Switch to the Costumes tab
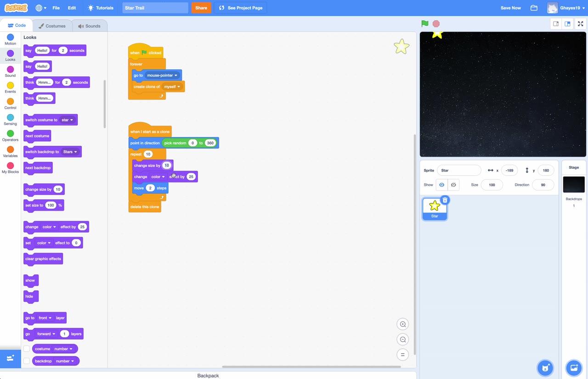This screenshot has height=379, width=588. click(x=52, y=26)
